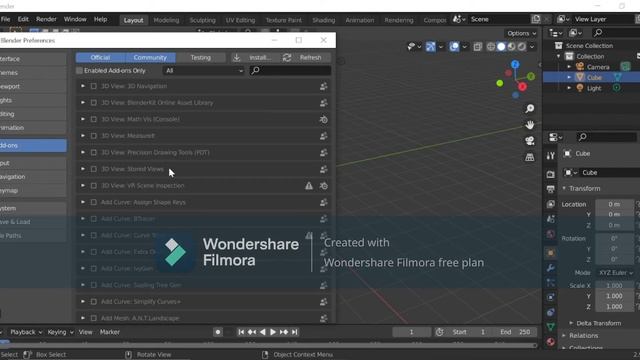The width and height of the screenshot is (640, 360).
Task: Click the pan hand icon in viewport
Action: click(x=530, y=125)
